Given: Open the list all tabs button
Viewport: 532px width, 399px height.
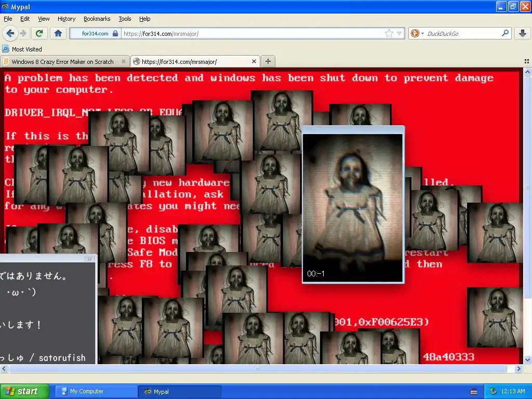Looking at the screenshot, I should 527,61.
